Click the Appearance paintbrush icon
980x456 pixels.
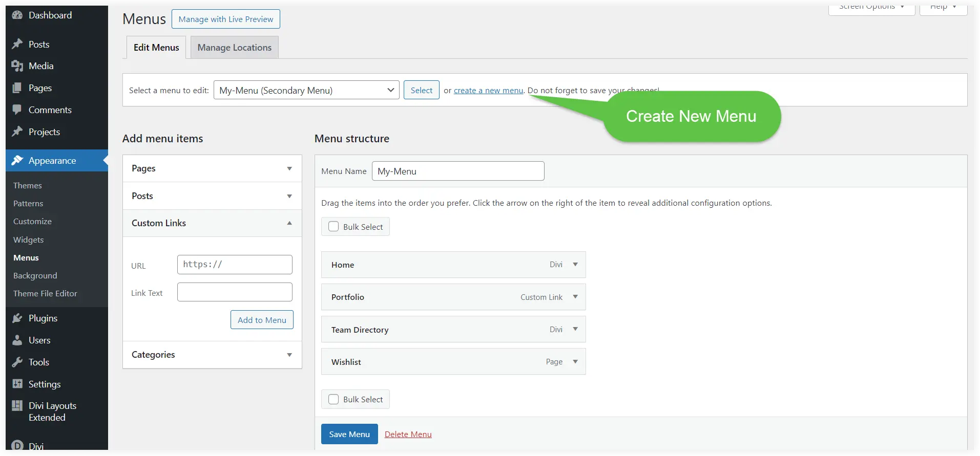[x=17, y=160]
